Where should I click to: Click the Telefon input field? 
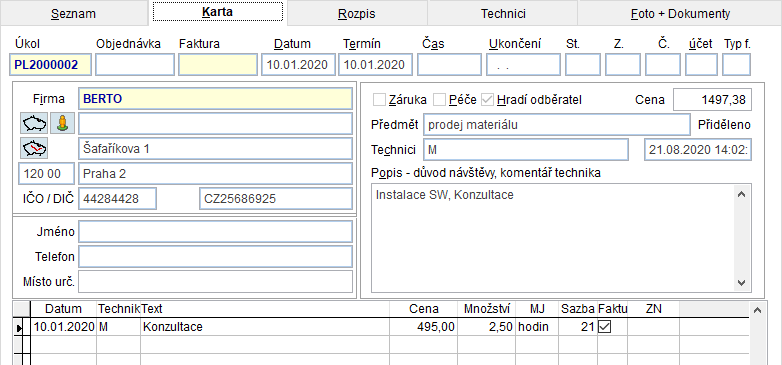click(215, 256)
